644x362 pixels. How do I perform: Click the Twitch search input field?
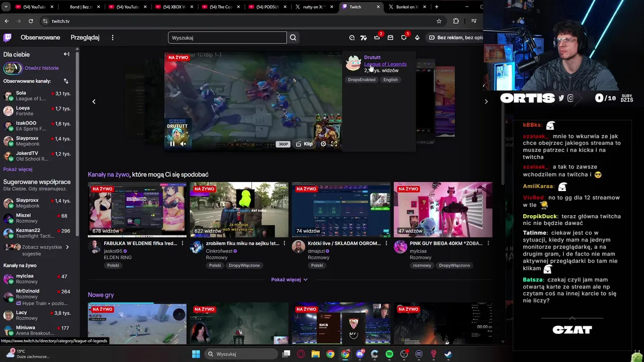pyautogui.click(x=227, y=38)
